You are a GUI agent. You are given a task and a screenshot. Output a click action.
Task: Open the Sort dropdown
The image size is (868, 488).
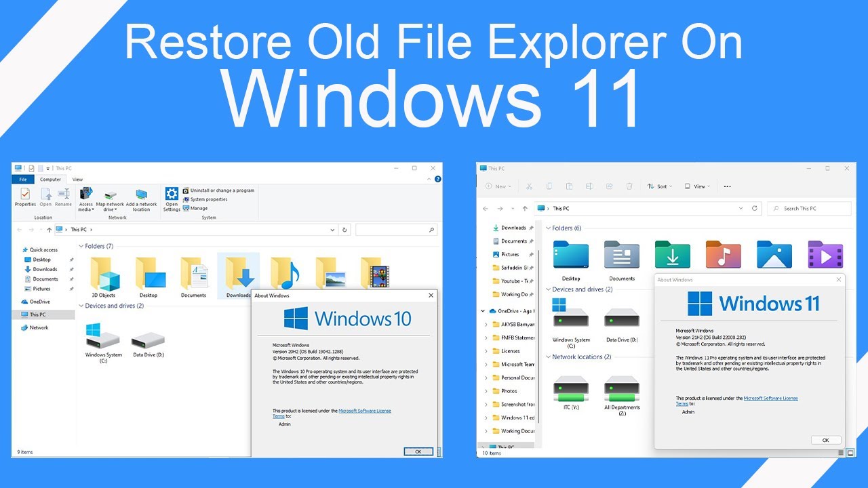(659, 186)
